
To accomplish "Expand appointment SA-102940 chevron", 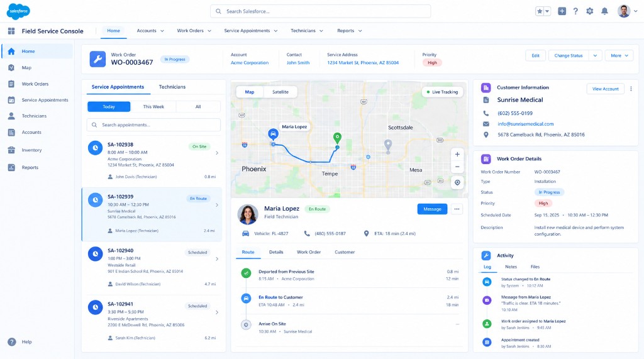I will click(x=217, y=259).
